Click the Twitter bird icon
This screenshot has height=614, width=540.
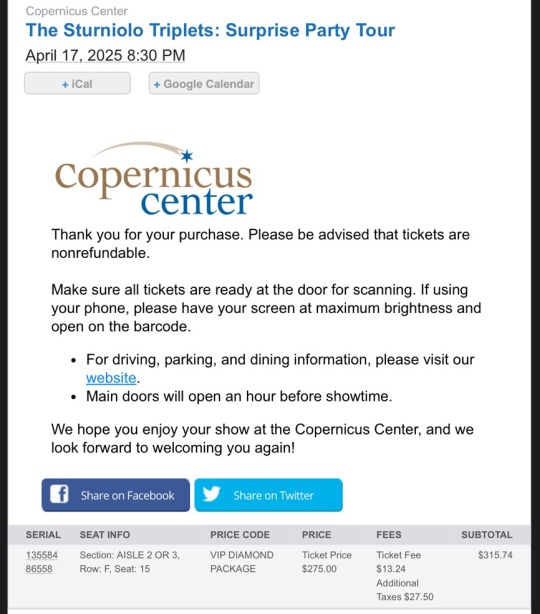coord(211,494)
